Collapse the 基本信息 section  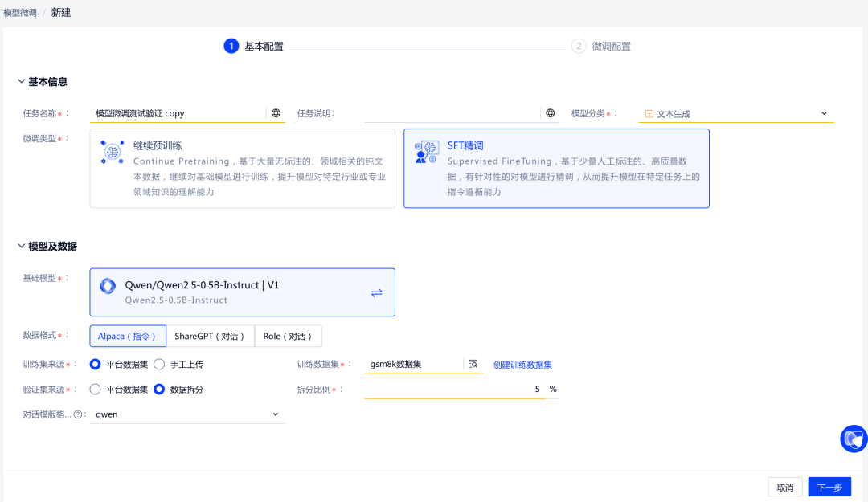point(22,82)
